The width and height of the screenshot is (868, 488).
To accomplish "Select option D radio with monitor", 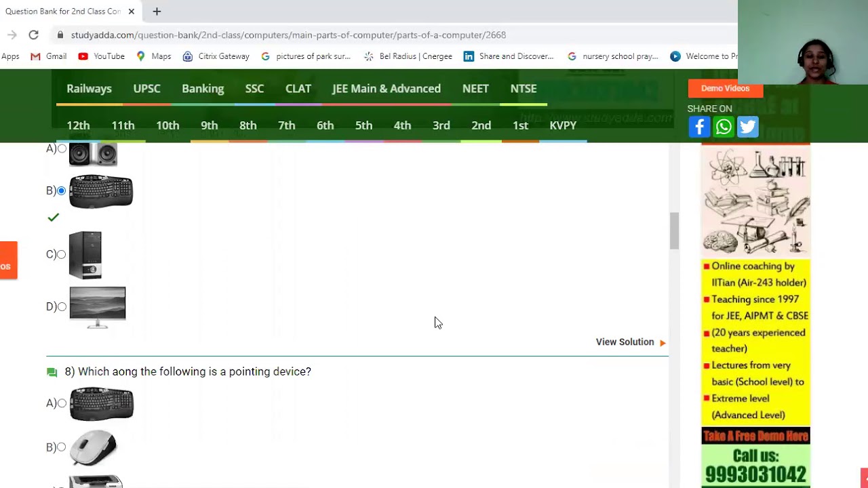I will point(62,306).
